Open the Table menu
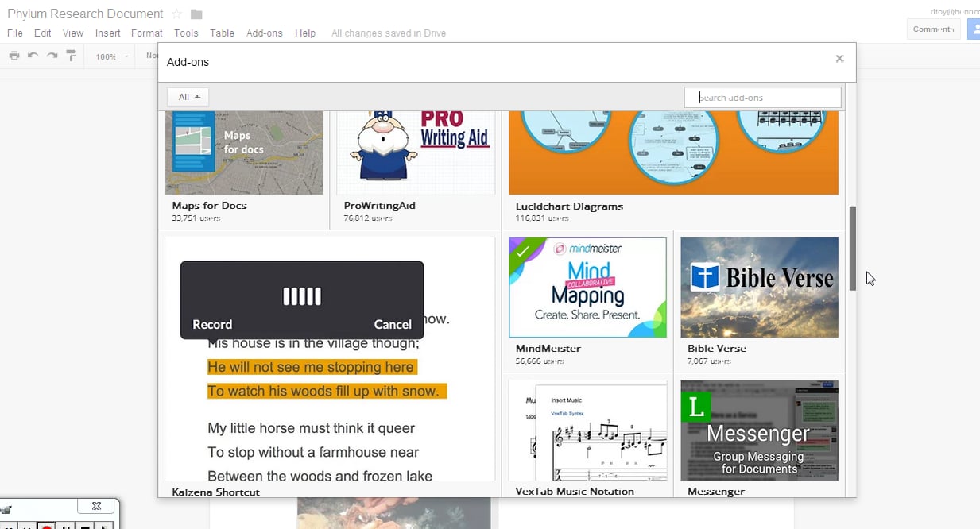The width and height of the screenshot is (980, 529). (x=222, y=33)
